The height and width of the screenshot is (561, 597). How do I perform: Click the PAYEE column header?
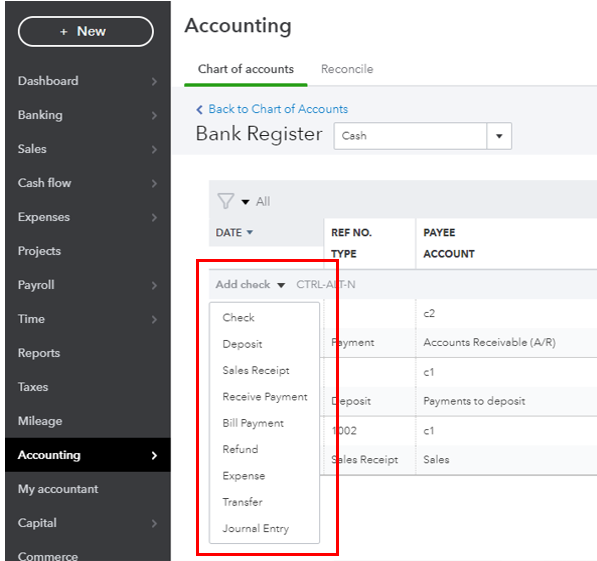439,233
